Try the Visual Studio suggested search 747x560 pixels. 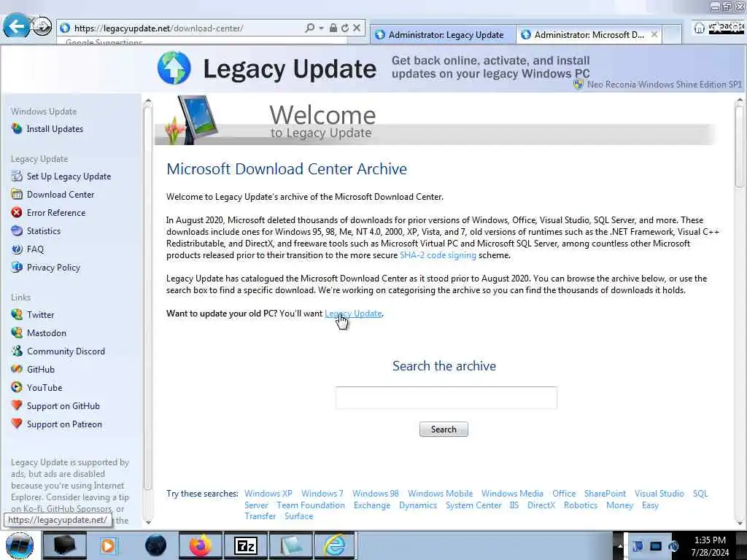659,494
